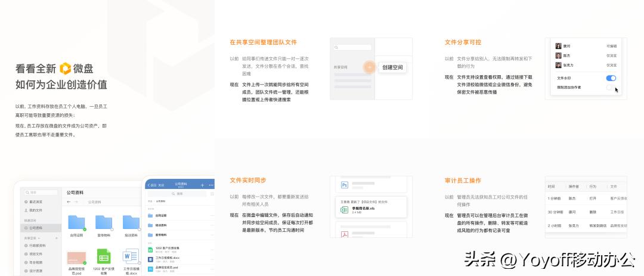Enable the 限制添加协作者 switch
Screen dimensions: 644x276
[611, 87]
